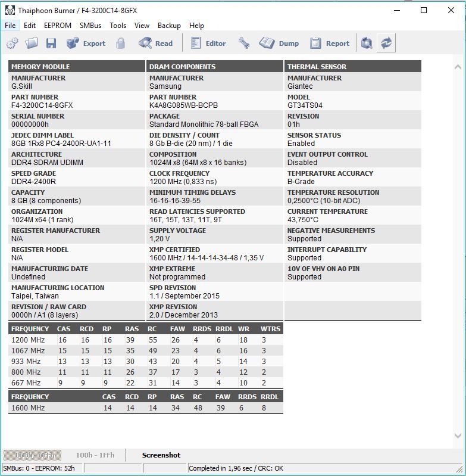Open the Help menu
This screenshot has width=466, height=476.
click(x=196, y=26)
